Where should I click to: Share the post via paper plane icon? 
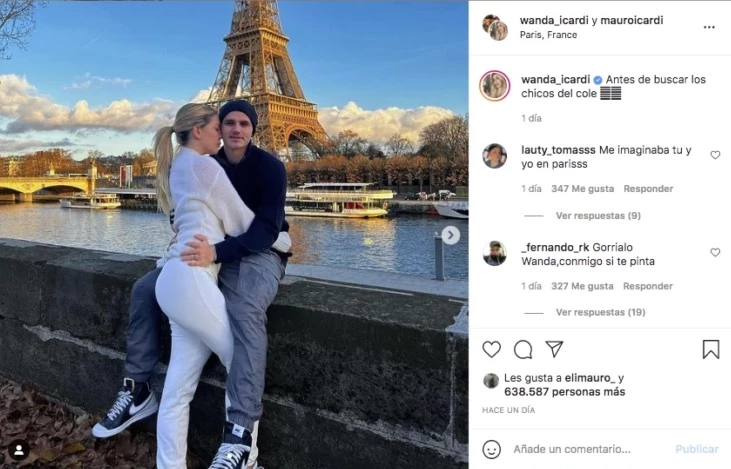point(554,349)
